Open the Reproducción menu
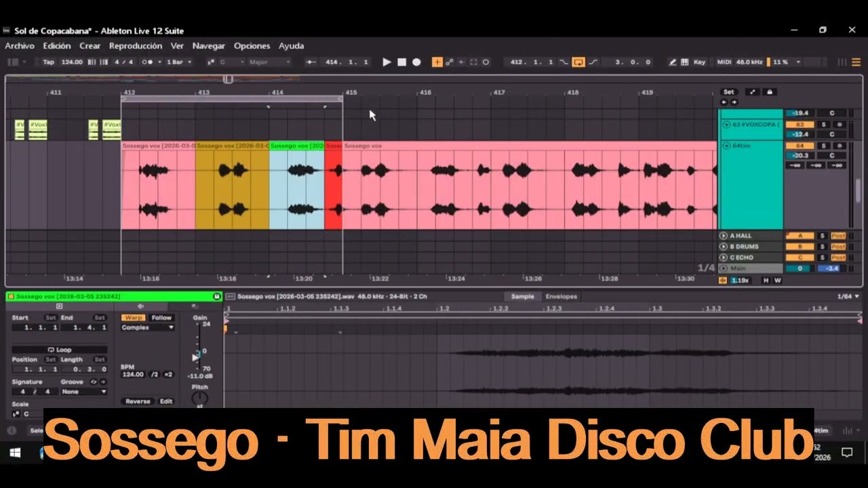Screen dimensions: 868x488 136,46
